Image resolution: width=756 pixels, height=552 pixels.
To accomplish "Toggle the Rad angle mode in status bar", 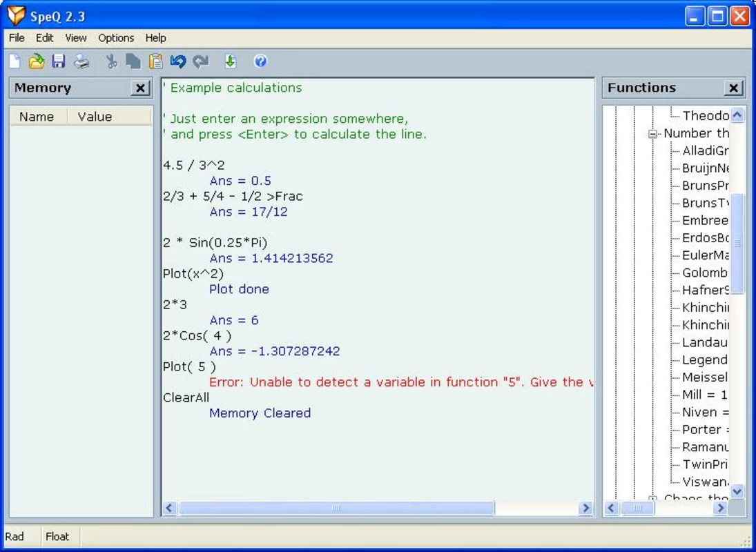I will tap(14, 537).
